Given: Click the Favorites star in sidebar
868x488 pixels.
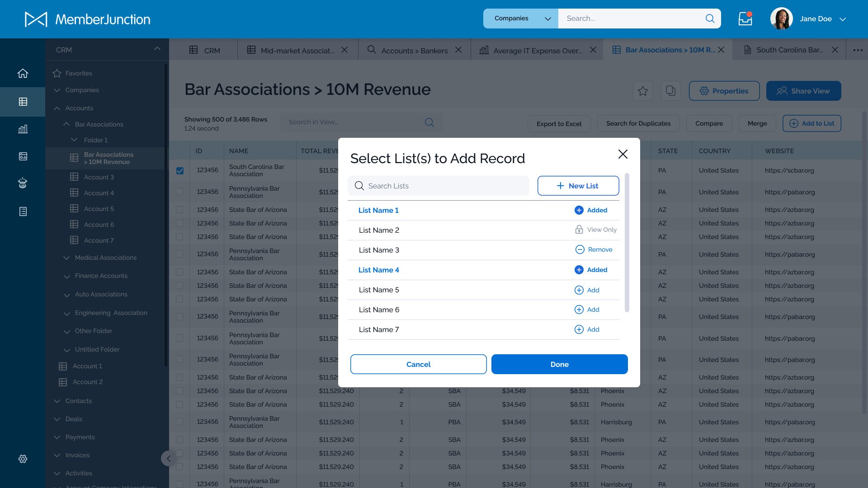Looking at the screenshot, I should 57,73.
